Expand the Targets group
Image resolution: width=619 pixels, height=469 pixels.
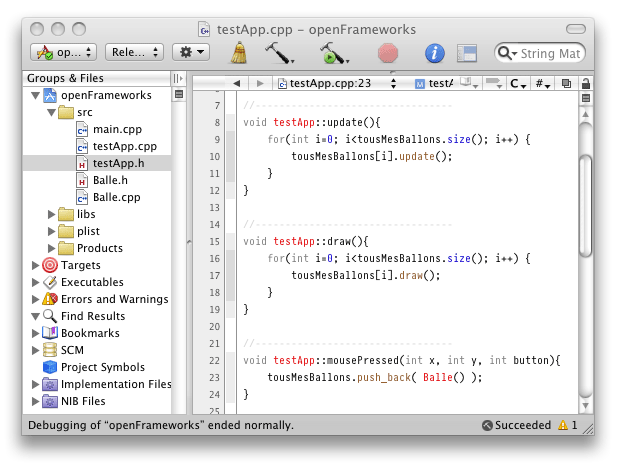[36, 265]
